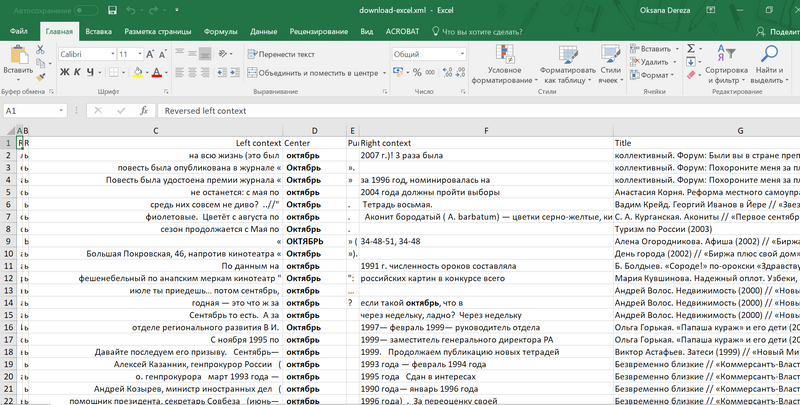
Task: Click the formula bar showing Reversed left context
Action: pos(479,111)
